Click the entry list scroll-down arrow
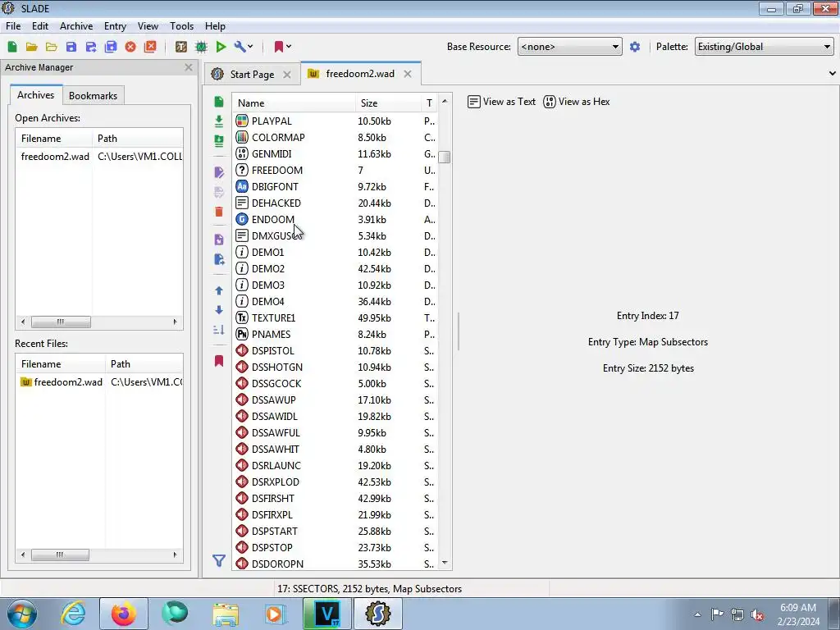Image resolution: width=840 pixels, height=630 pixels. (444, 563)
